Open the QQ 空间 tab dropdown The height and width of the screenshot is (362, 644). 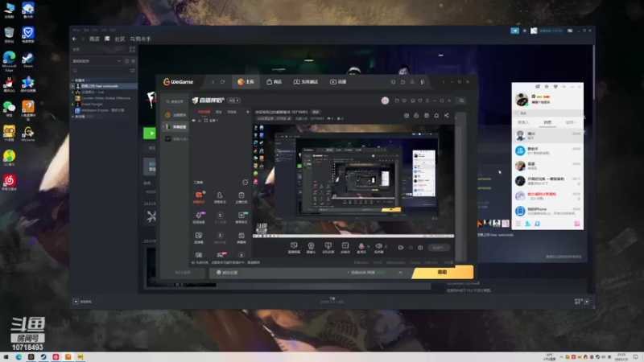point(572,122)
